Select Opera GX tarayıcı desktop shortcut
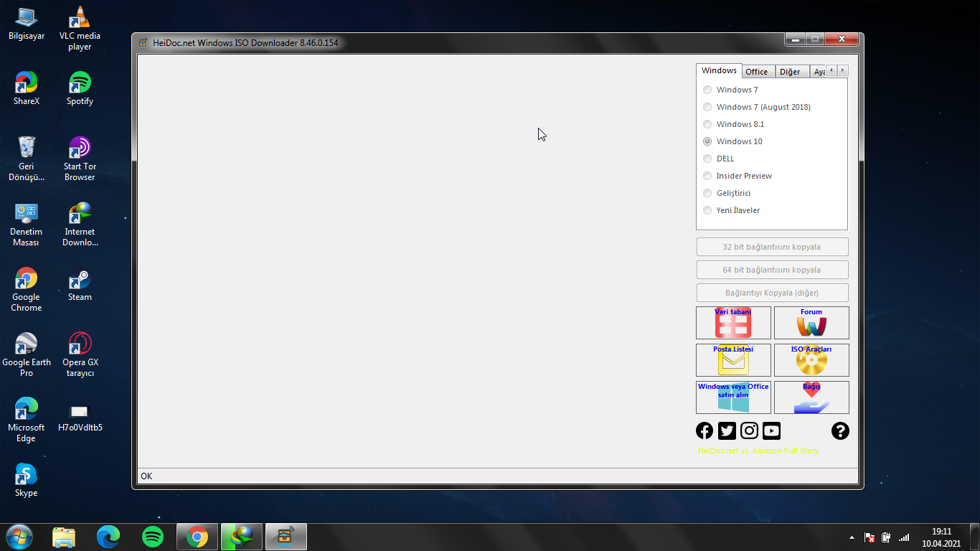980x551 pixels. pyautogui.click(x=80, y=355)
